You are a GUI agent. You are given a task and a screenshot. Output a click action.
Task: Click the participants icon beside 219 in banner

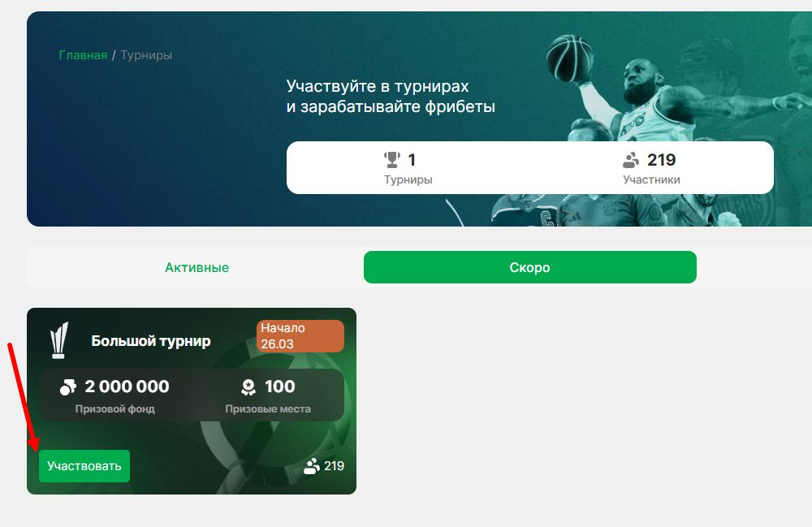[x=631, y=160]
